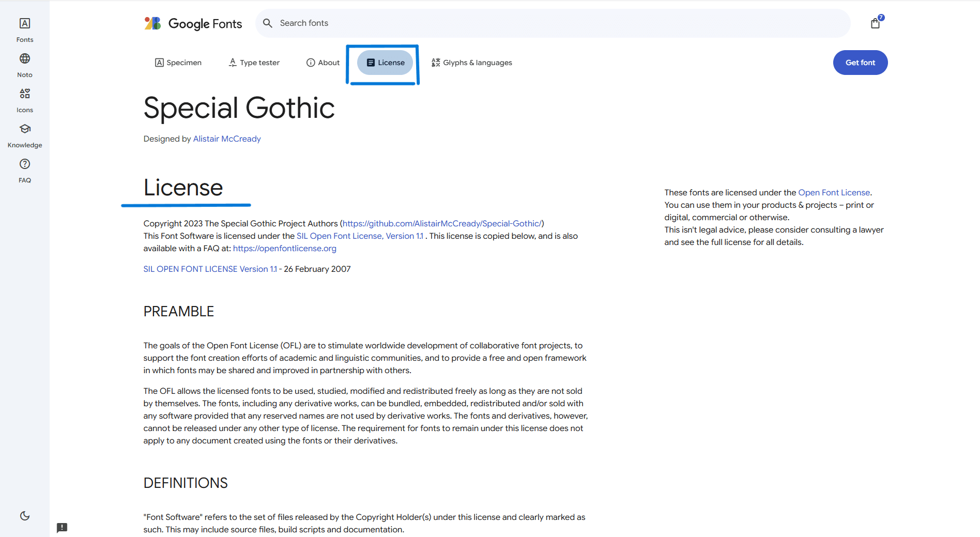Click the search magnifier icon
The width and height of the screenshot is (980, 537).
tap(268, 23)
